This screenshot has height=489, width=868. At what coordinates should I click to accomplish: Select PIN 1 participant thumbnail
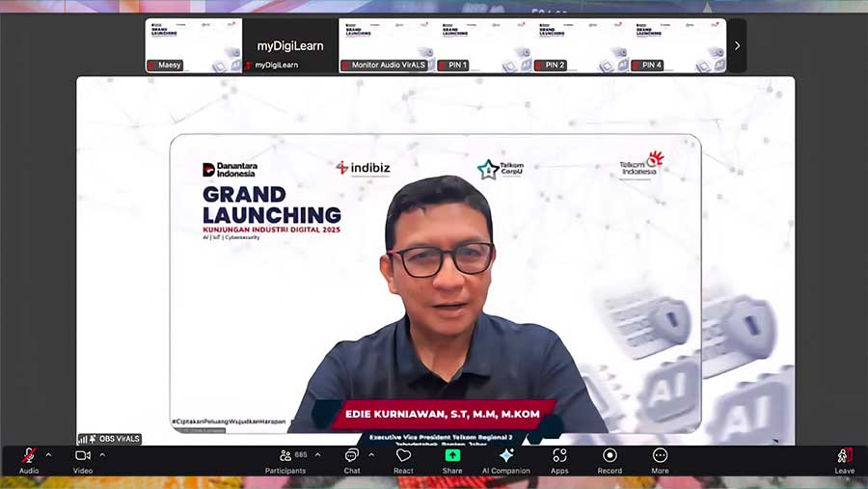click(484, 46)
